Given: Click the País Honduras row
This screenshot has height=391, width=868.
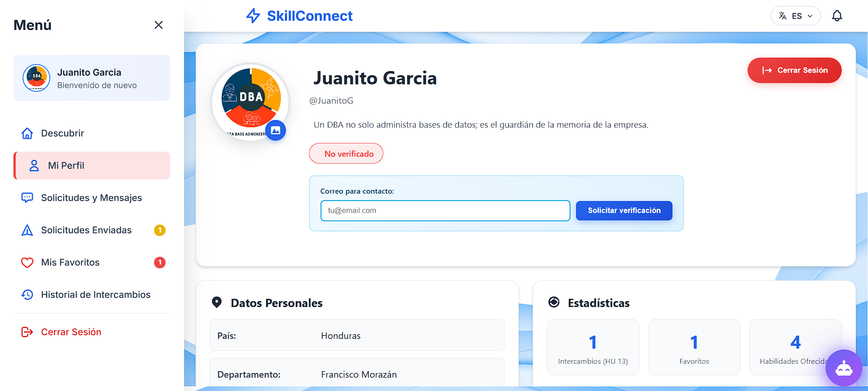Looking at the screenshot, I should (357, 335).
